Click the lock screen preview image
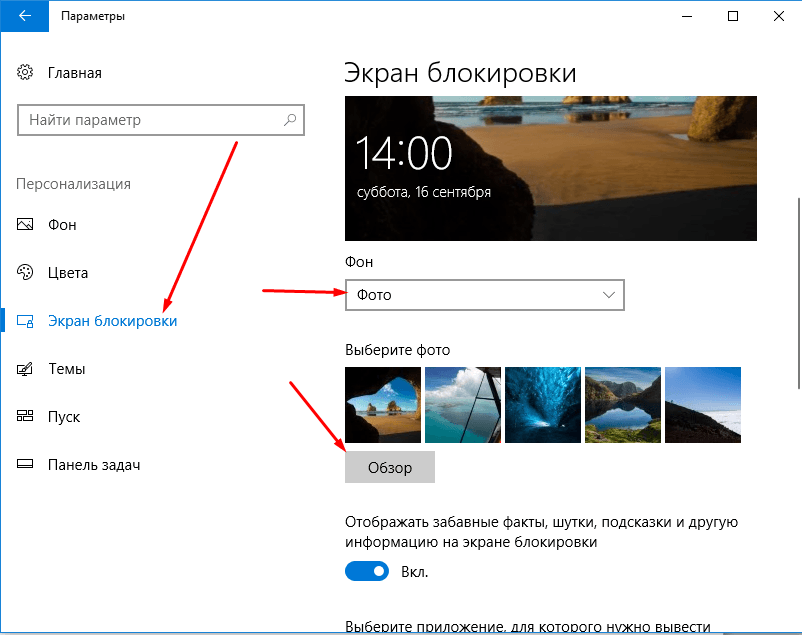 point(551,168)
